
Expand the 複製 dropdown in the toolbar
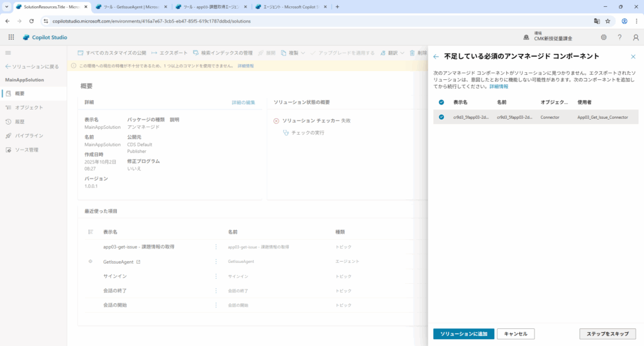click(303, 53)
